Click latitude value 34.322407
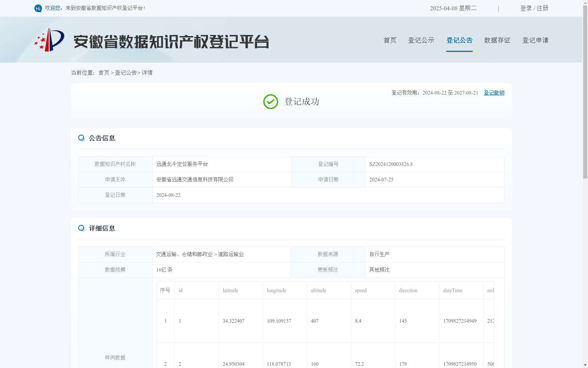Screen dimensions: 588x368 [233, 321]
